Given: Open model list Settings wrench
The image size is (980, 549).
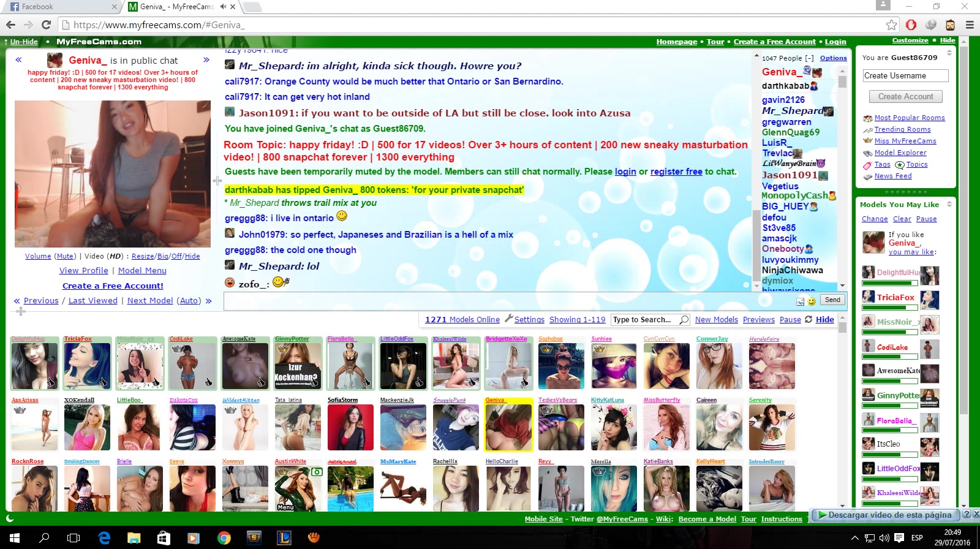Looking at the screenshot, I should [x=524, y=319].
